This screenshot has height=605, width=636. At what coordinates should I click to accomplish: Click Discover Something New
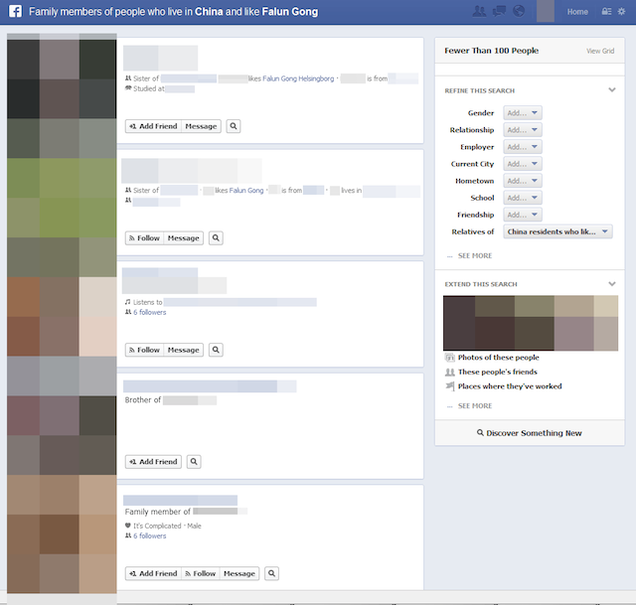[x=530, y=433]
